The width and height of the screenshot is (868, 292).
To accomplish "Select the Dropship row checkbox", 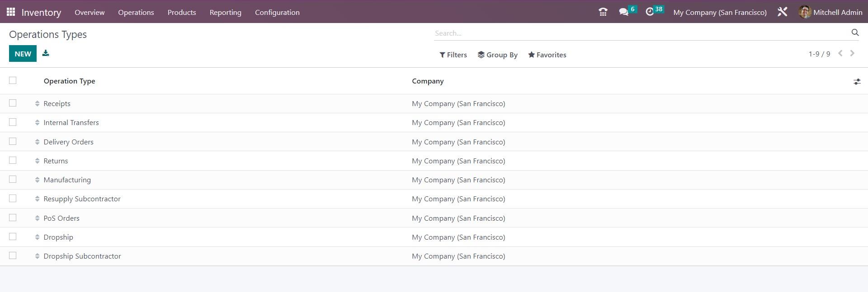I will (x=13, y=236).
